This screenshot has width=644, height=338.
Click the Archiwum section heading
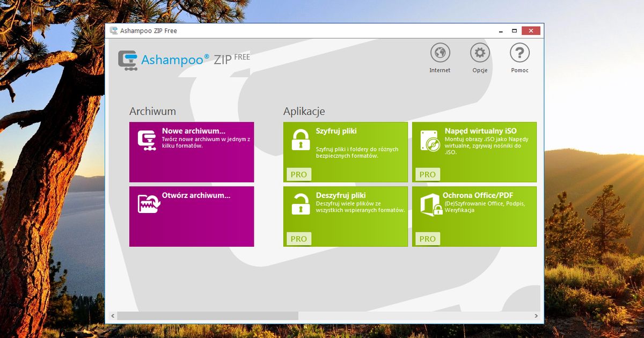(x=152, y=112)
